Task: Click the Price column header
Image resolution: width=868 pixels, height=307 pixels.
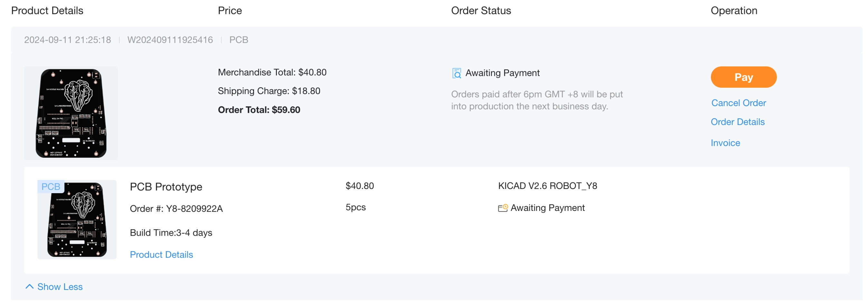Action: click(230, 11)
